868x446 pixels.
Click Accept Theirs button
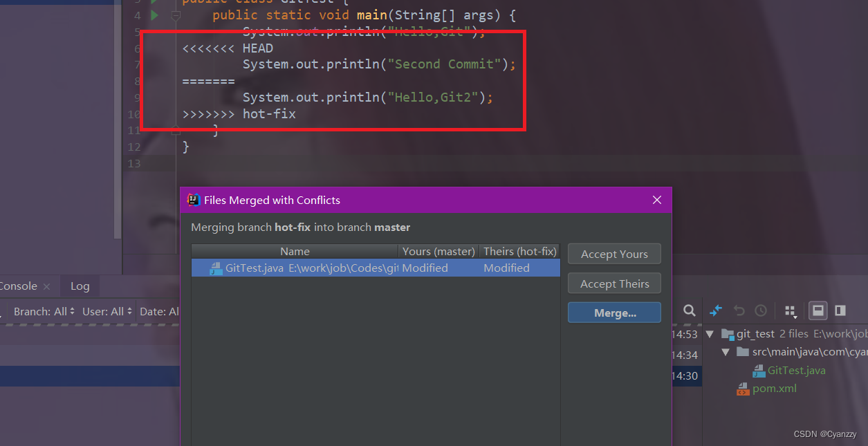[x=614, y=284]
